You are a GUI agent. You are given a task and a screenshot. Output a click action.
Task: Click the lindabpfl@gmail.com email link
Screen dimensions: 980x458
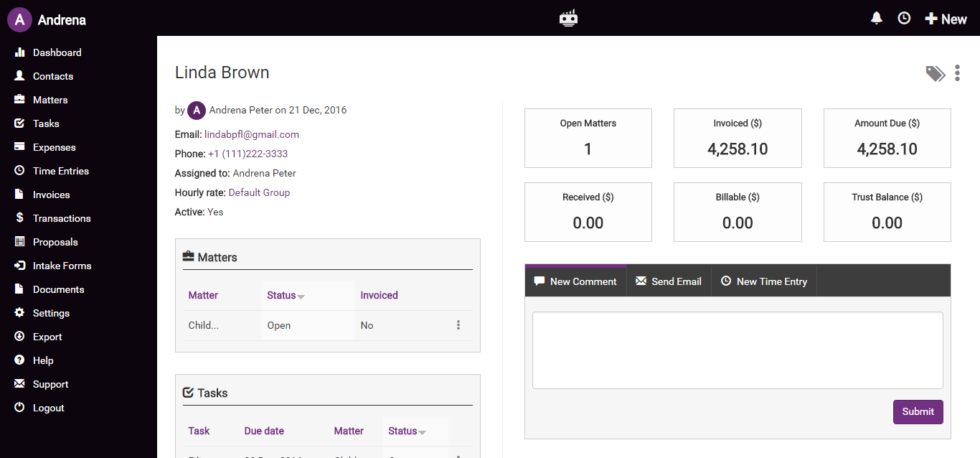[252, 134]
